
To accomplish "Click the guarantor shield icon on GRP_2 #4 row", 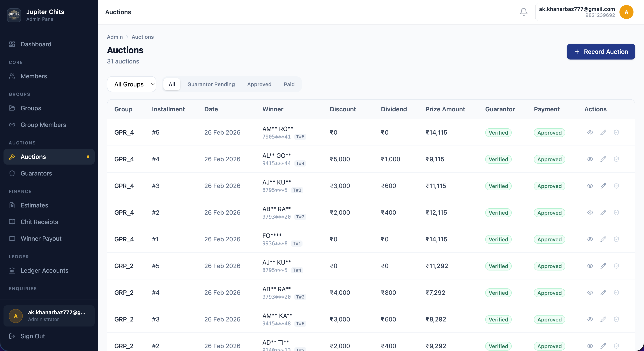I will [616, 293].
